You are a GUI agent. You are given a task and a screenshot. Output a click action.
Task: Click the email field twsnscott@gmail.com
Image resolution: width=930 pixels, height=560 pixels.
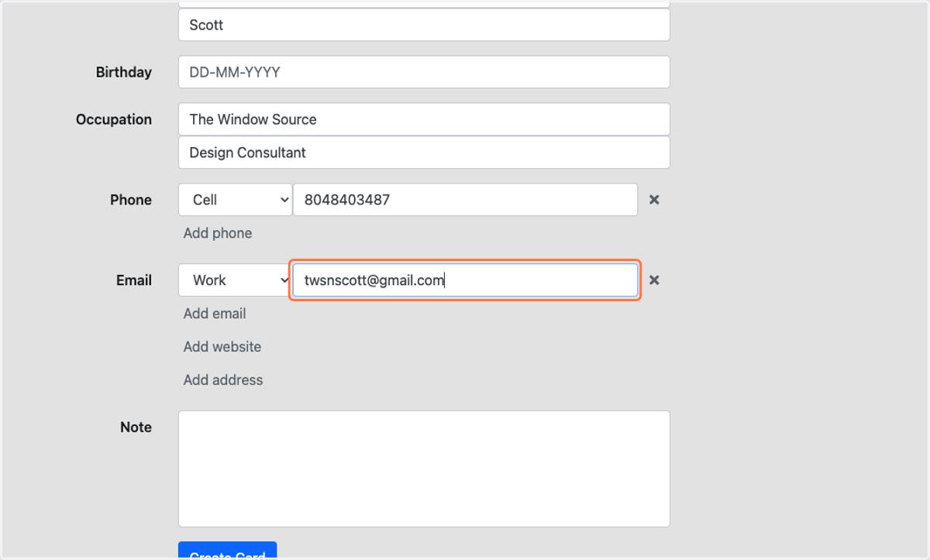[x=465, y=280]
